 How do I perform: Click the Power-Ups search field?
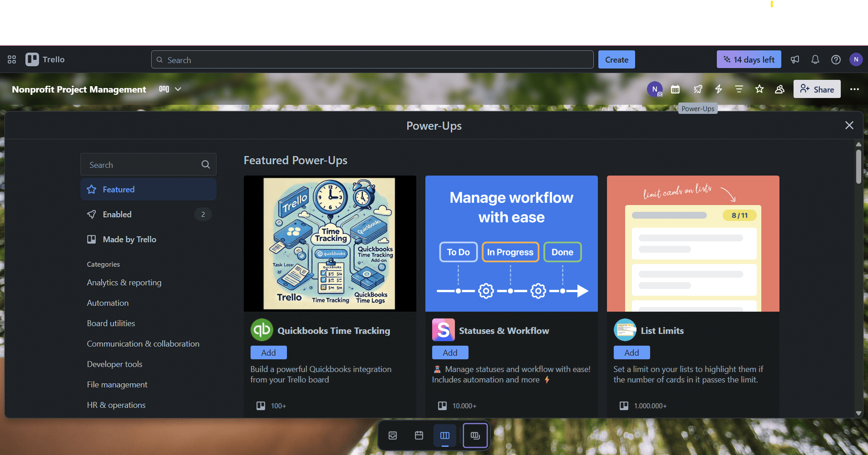coord(148,165)
